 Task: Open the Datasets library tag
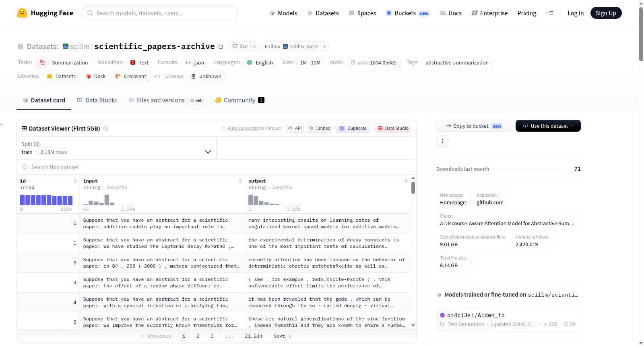tap(61, 76)
